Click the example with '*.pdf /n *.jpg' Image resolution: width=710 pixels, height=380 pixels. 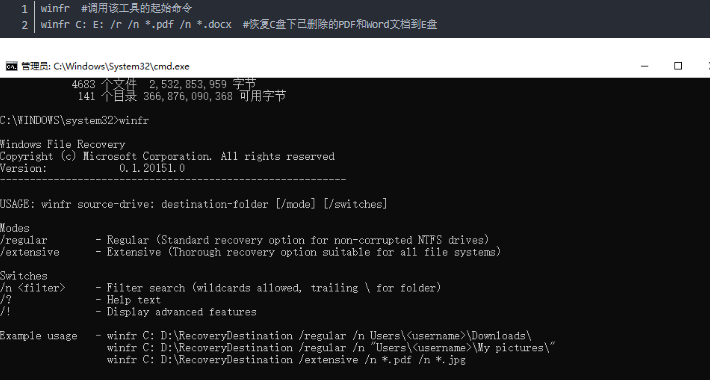click(x=286, y=360)
